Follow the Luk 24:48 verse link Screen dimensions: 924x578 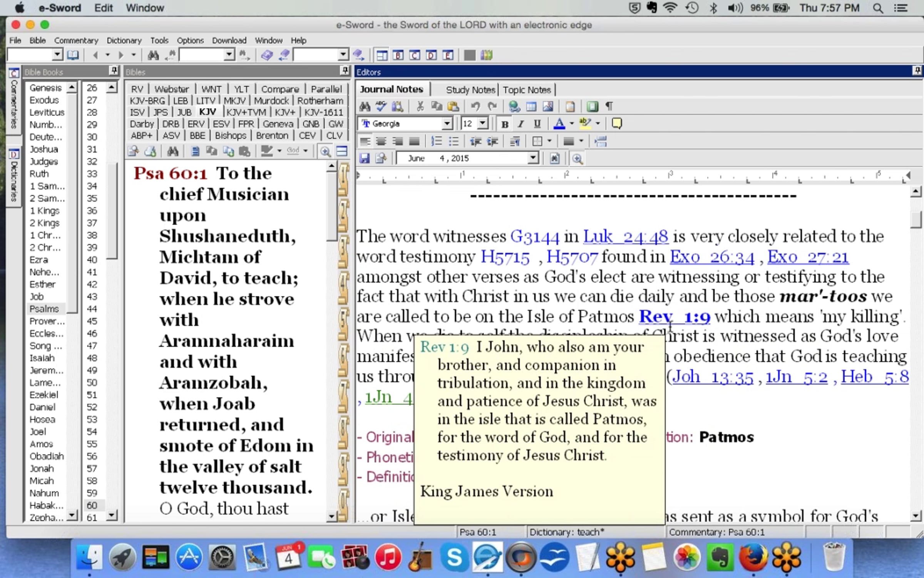click(625, 237)
